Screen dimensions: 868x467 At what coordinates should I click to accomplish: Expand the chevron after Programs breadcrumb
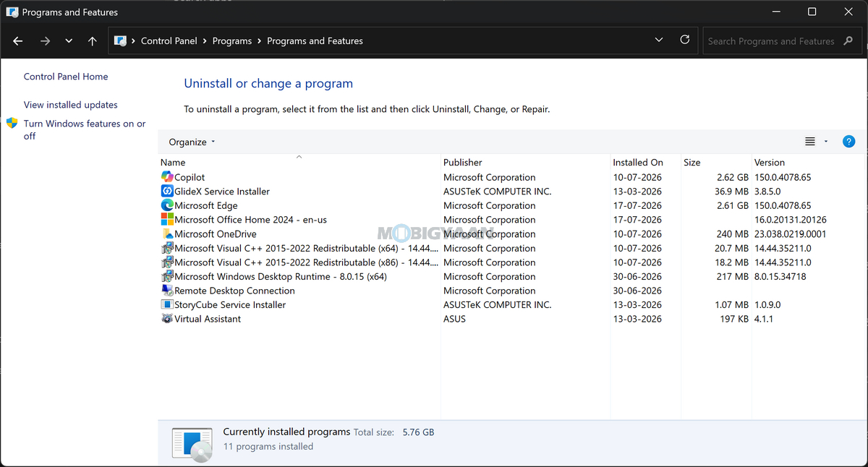click(x=260, y=41)
